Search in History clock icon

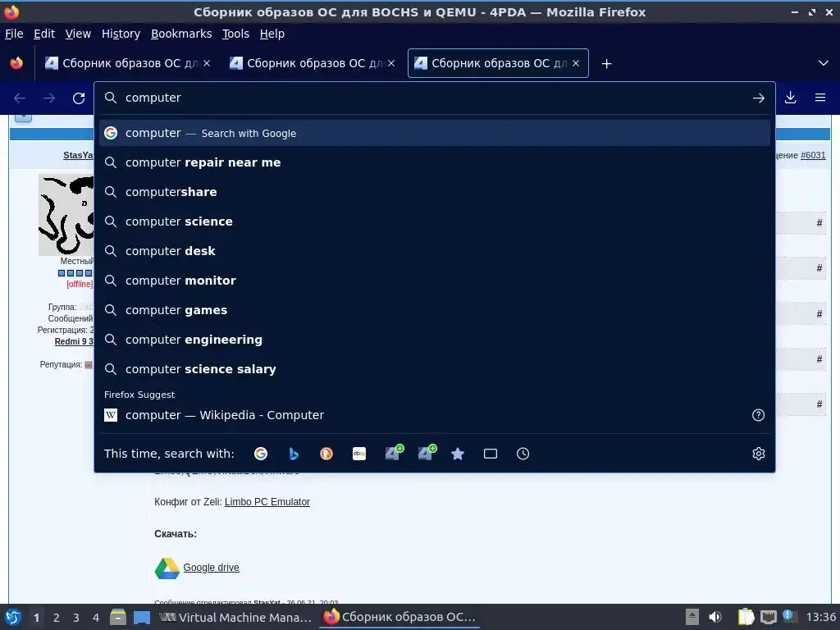click(x=523, y=454)
